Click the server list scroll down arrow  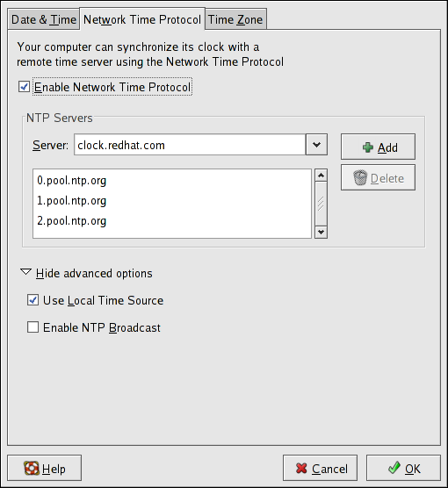coord(321,233)
